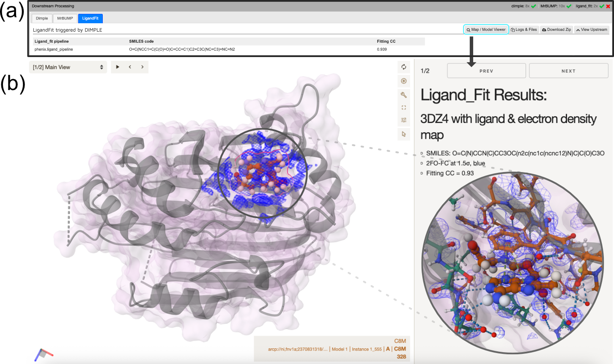Click the 'Downstream Processing' panel title
614x364 pixels.
[x=53, y=6]
